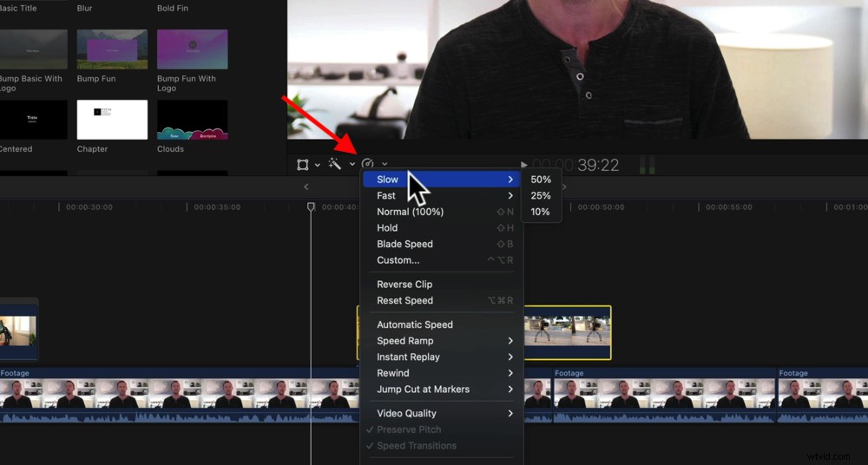This screenshot has width=868, height=465.
Task: Open the Retime dropdown chevron
Action: pos(385,165)
